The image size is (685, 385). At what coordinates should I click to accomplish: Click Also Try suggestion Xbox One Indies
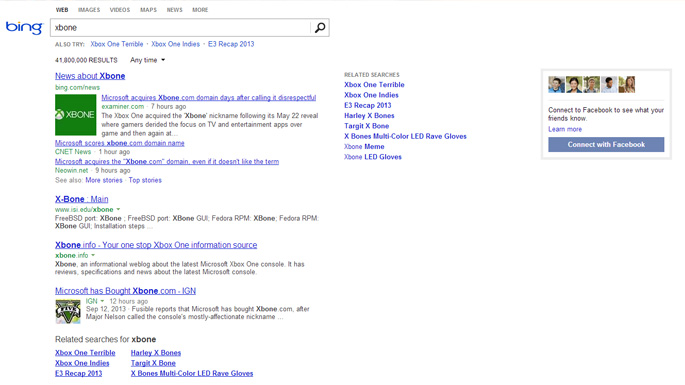[175, 44]
